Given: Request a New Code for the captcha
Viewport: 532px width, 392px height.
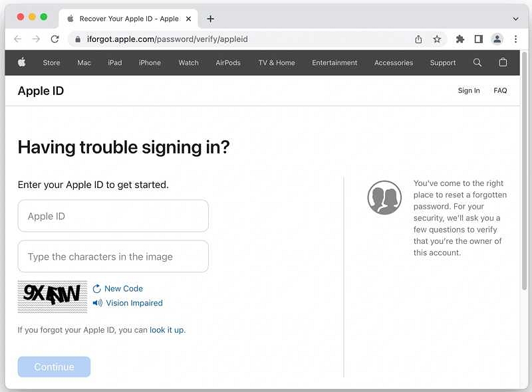Looking at the screenshot, I should (123, 288).
